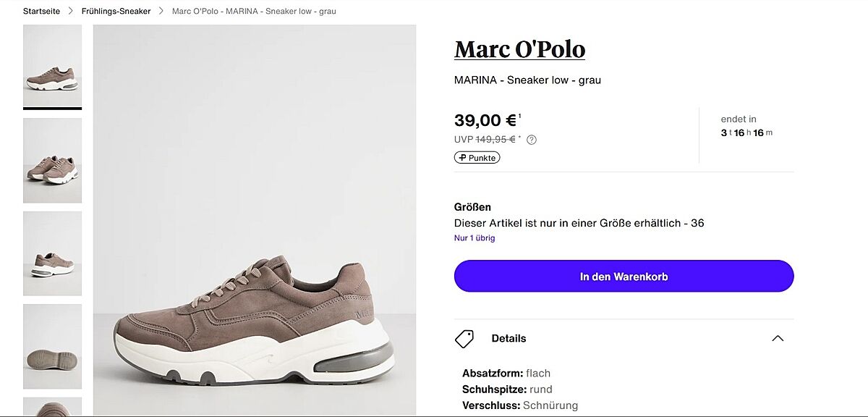868x417 pixels.
Task: Click the current product breadcrumb text
Action: point(254,12)
